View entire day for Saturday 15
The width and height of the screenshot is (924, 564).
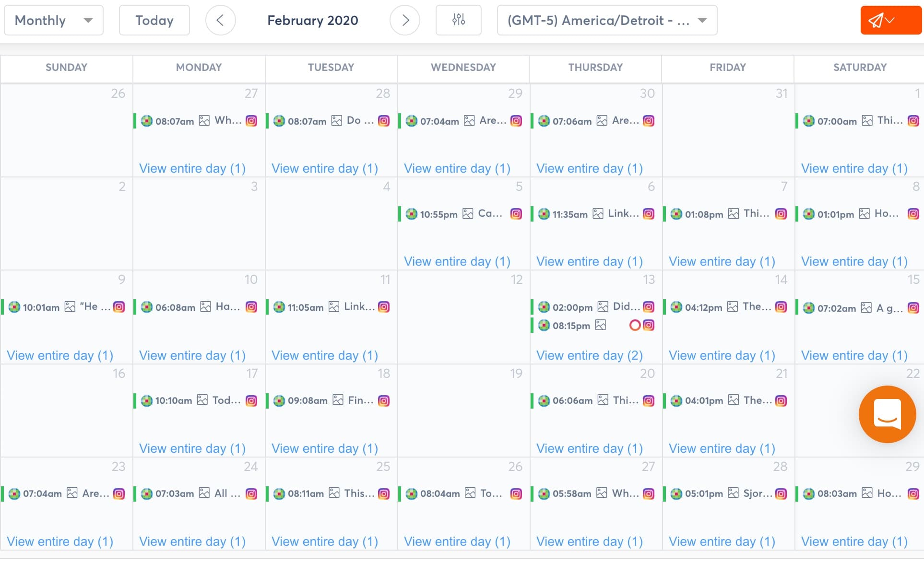point(854,355)
